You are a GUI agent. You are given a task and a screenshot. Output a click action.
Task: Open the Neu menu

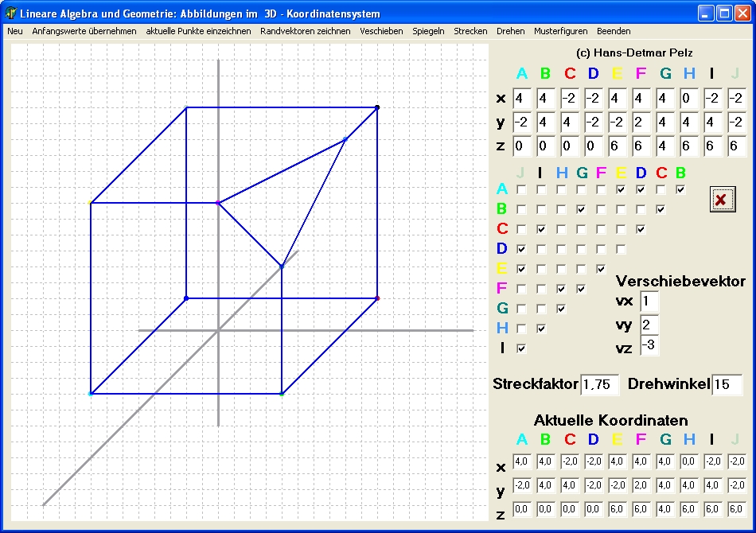coord(14,31)
